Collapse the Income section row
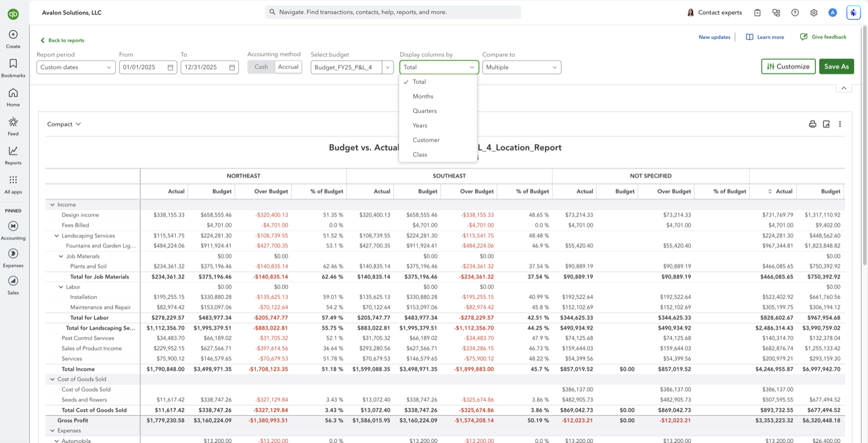 click(x=52, y=205)
